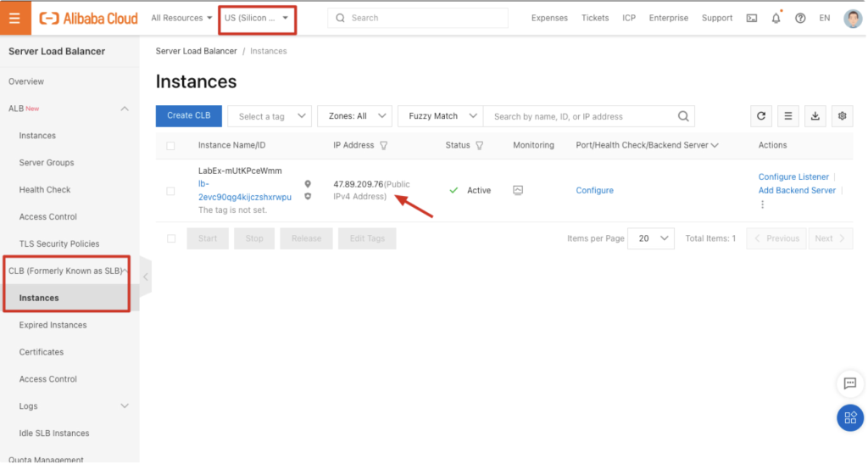This screenshot has width=868, height=464.
Task: Click the Configure link in instance row
Action: 594,191
